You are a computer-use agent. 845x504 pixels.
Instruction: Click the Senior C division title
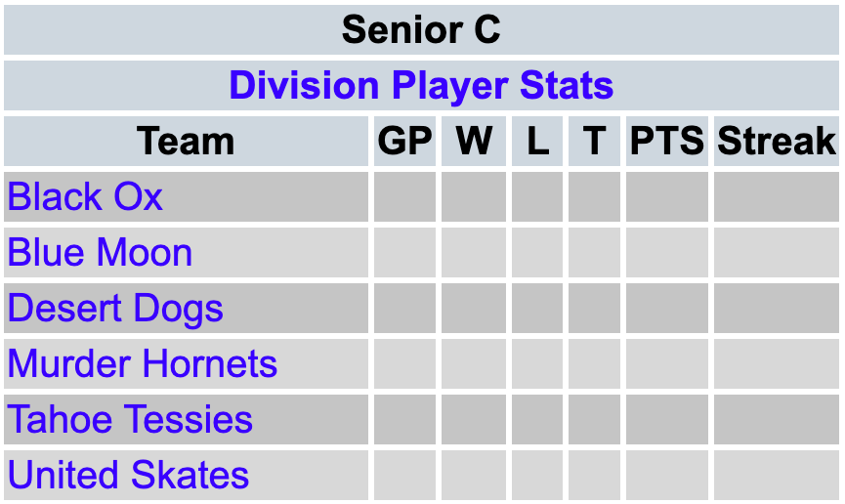[x=421, y=30]
